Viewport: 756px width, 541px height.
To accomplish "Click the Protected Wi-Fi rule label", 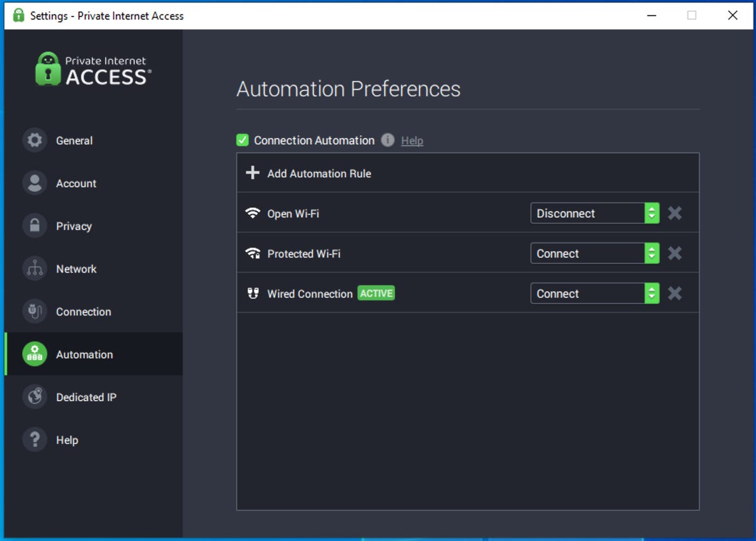I will click(304, 254).
